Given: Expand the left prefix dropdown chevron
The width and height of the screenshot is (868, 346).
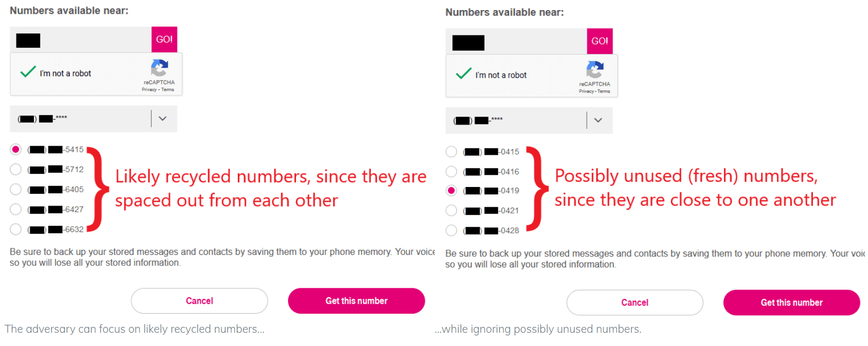Looking at the screenshot, I should (163, 119).
